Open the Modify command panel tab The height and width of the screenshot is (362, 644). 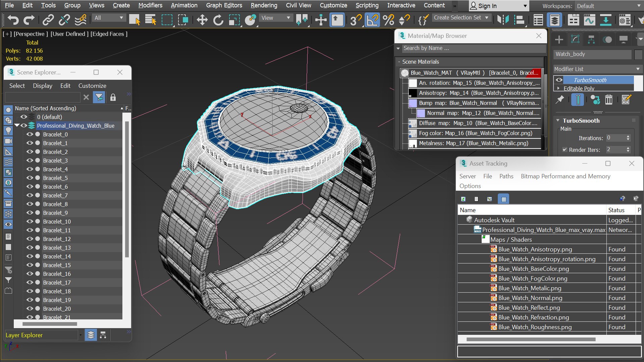[575, 40]
